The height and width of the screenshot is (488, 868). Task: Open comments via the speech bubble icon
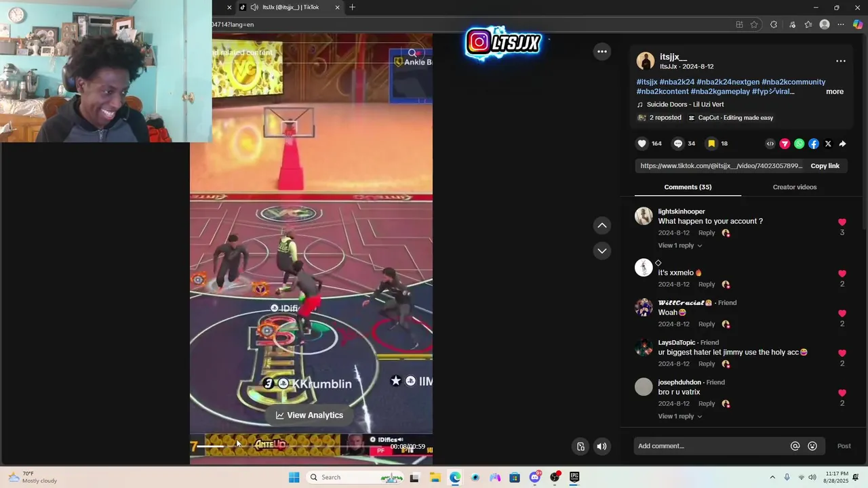[x=677, y=144]
